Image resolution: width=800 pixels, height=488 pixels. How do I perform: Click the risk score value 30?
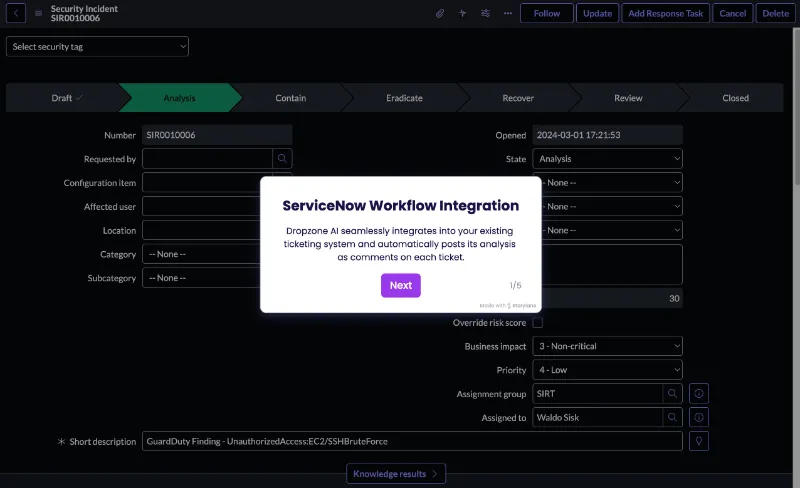tap(674, 299)
